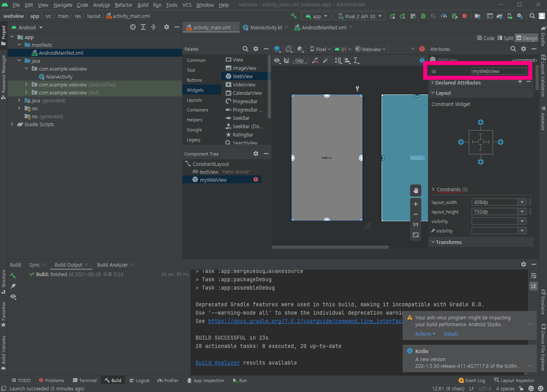The image size is (547, 392).
Task: Toggle soft-wrap icon in build output
Action: [x=534, y=276]
